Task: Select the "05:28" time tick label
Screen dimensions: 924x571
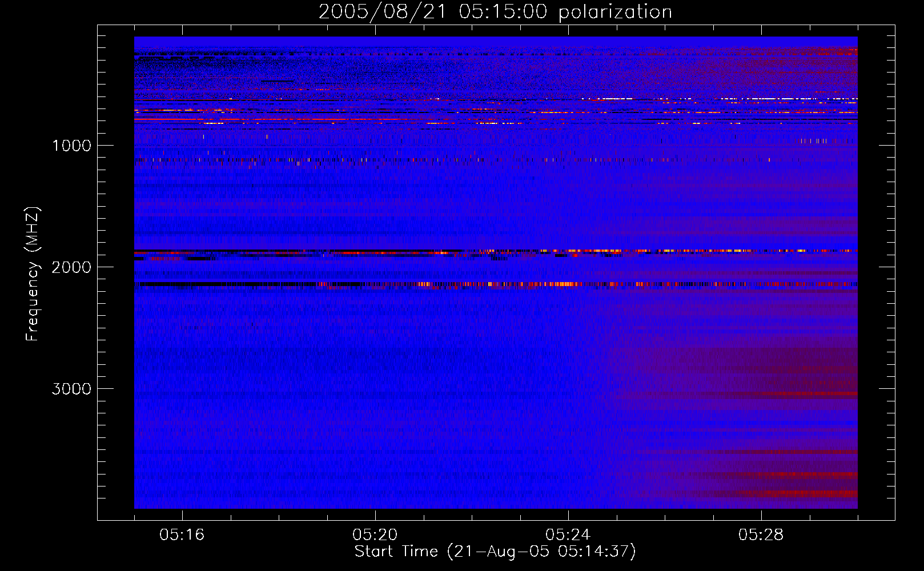Action: (761, 535)
